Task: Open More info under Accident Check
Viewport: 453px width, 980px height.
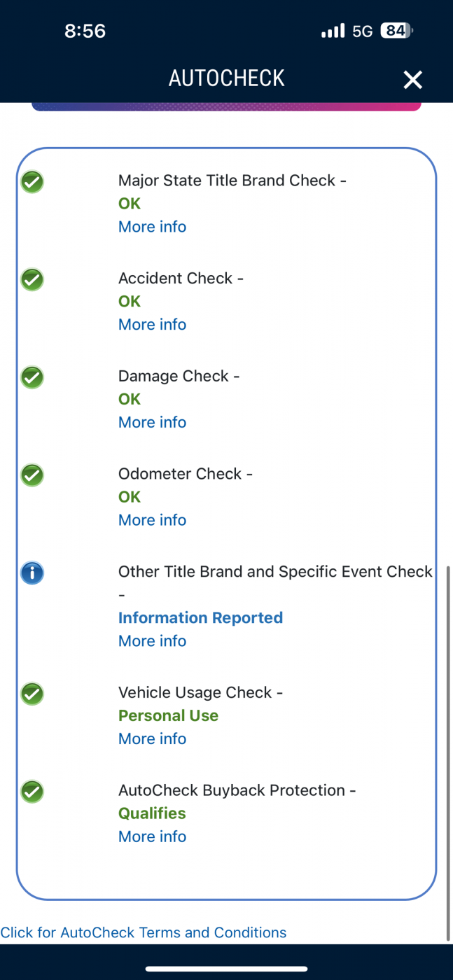Action: click(x=152, y=325)
